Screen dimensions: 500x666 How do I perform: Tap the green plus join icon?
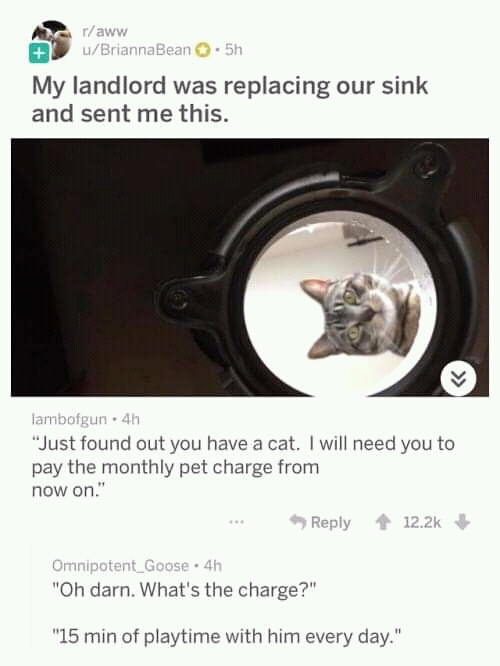click(39, 53)
